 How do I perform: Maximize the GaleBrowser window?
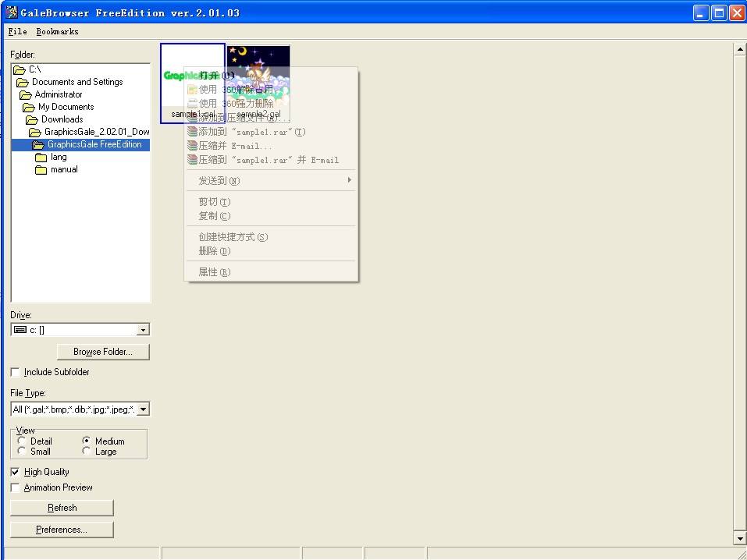click(719, 12)
